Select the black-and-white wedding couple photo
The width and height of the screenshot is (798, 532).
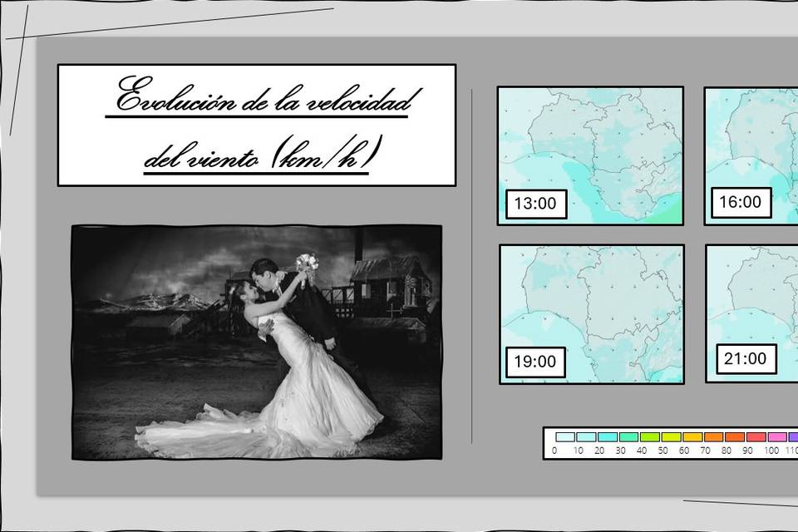(x=257, y=342)
